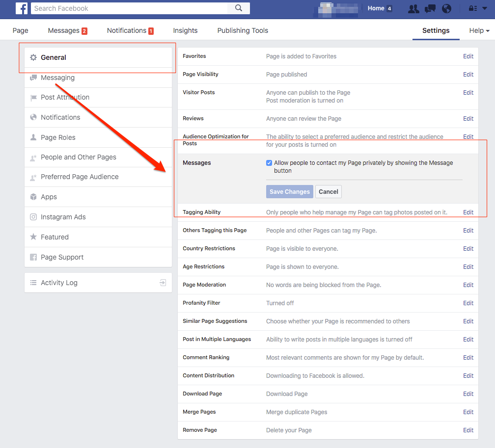
Task: Click the Page Roles person icon
Action: point(33,137)
